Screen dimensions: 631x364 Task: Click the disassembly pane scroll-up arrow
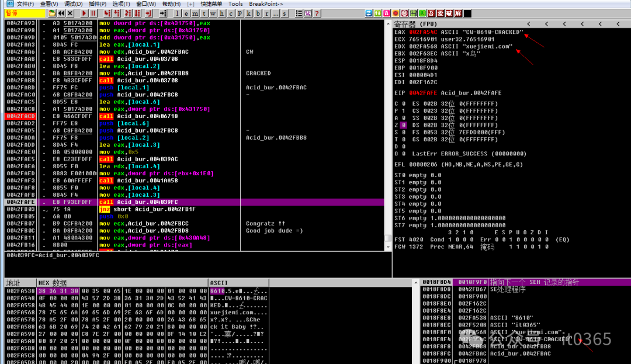[387, 23]
